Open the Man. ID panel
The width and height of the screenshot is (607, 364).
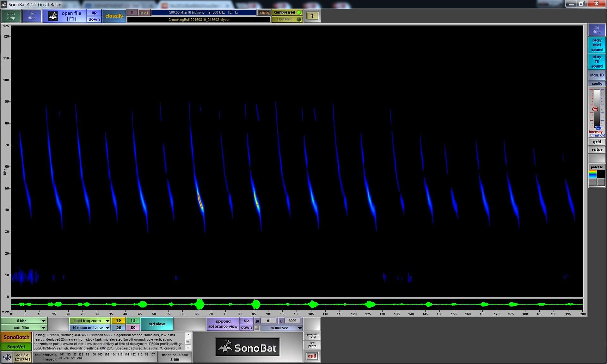point(597,75)
